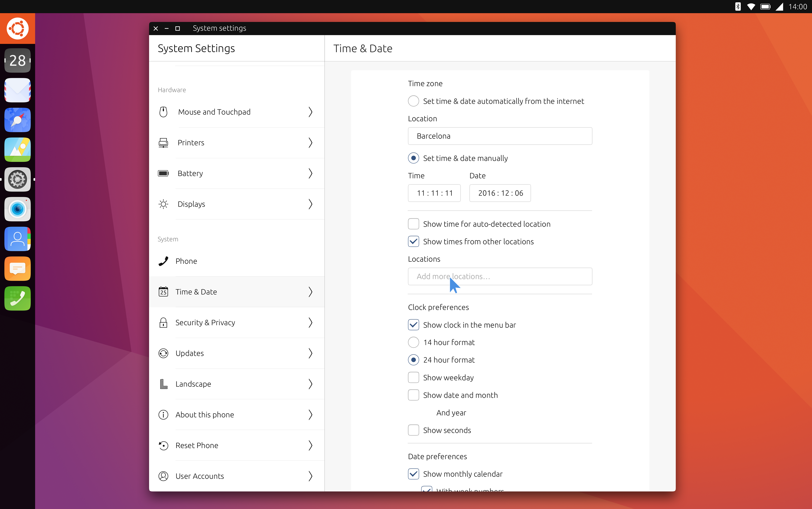Click the refresh icon beside Updates
This screenshot has height=509, width=812.
[x=163, y=353]
